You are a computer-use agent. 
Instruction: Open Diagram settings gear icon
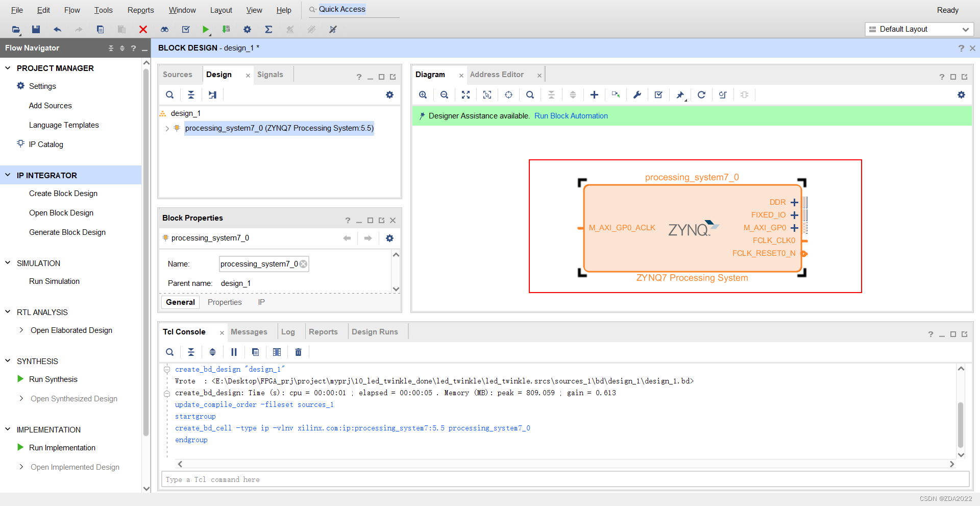click(961, 95)
